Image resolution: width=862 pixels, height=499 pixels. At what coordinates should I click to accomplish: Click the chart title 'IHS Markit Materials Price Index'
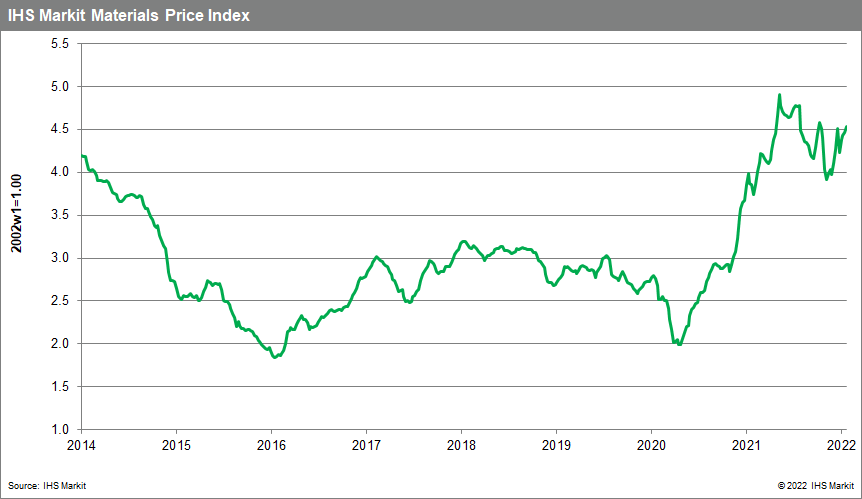point(128,16)
